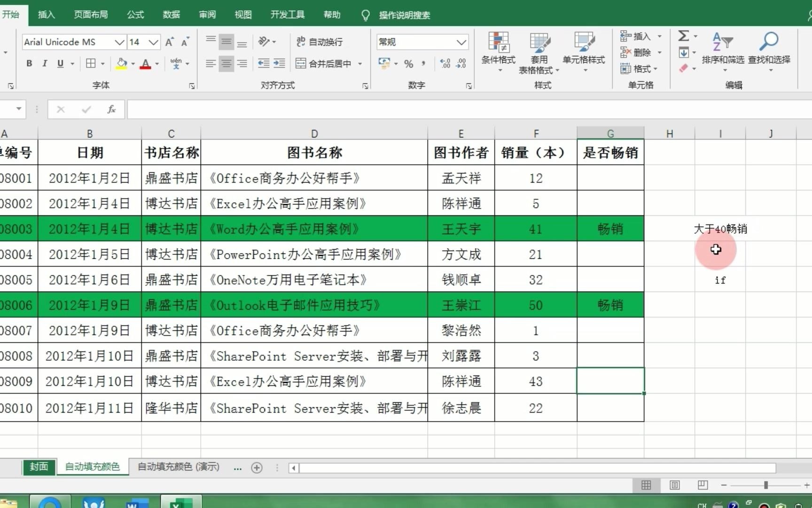Switch to the 封面 sheet tab

pos(39,467)
